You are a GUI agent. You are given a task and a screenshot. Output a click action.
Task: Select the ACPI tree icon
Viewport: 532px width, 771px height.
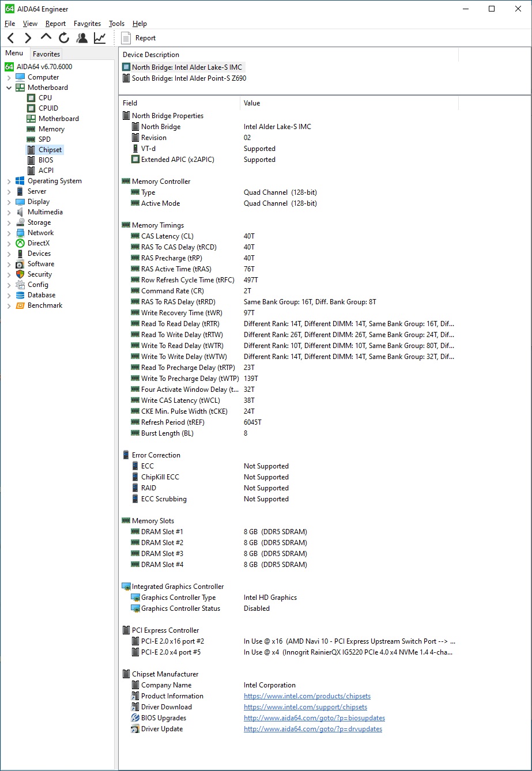pos(31,171)
